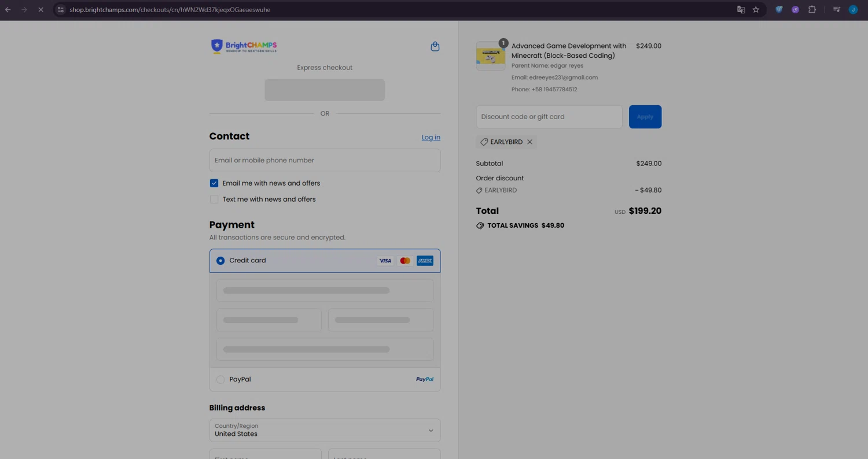Click the blue shield extension icon
The width and height of the screenshot is (868, 459).
click(779, 10)
